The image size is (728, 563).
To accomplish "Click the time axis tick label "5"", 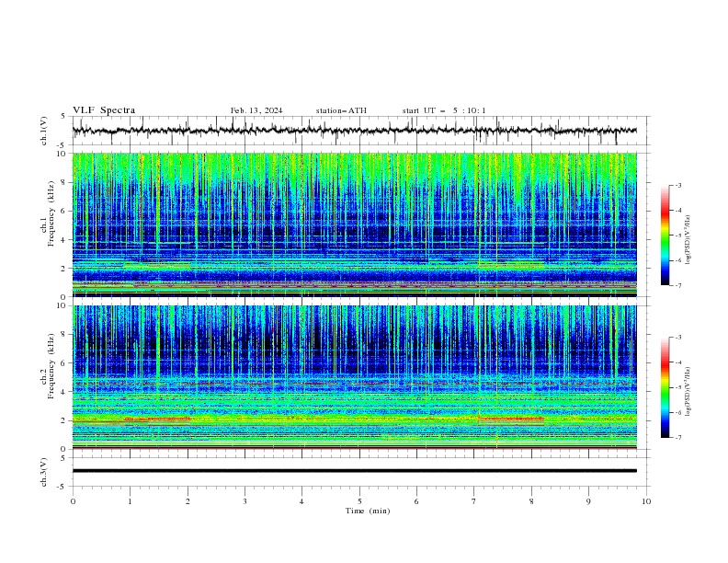I will click(x=359, y=501).
